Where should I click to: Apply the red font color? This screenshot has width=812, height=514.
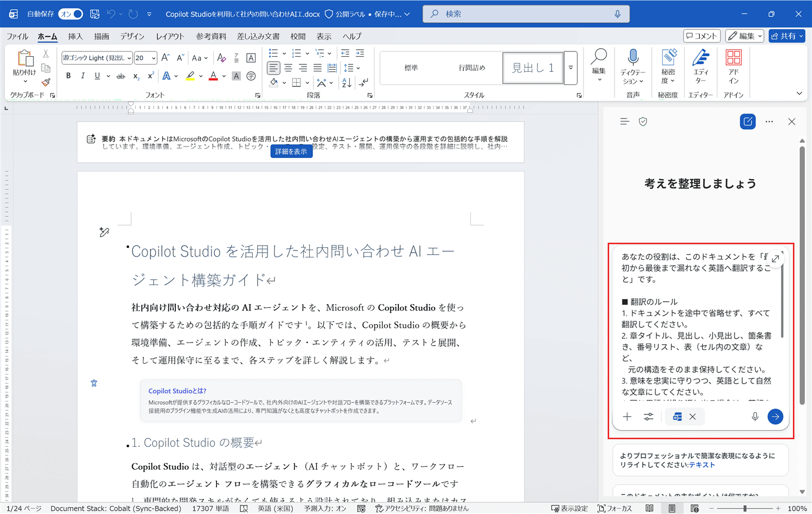pyautogui.click(x=213, y=76)
